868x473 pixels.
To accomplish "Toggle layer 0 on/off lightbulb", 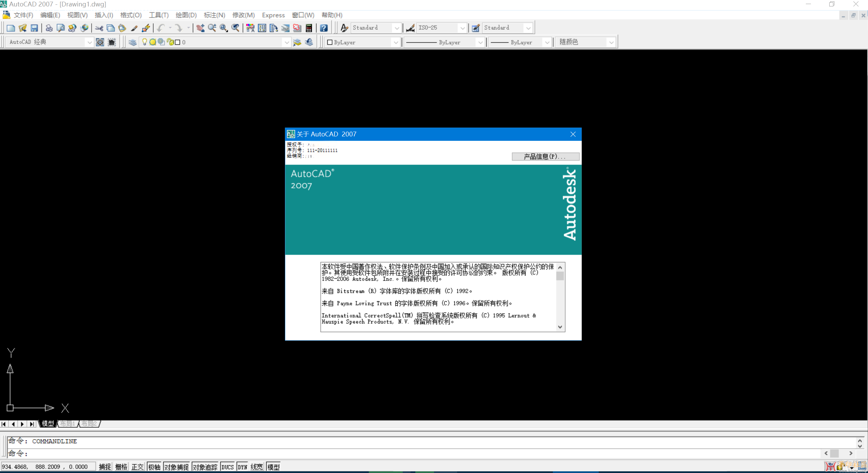I will point(144,42).
